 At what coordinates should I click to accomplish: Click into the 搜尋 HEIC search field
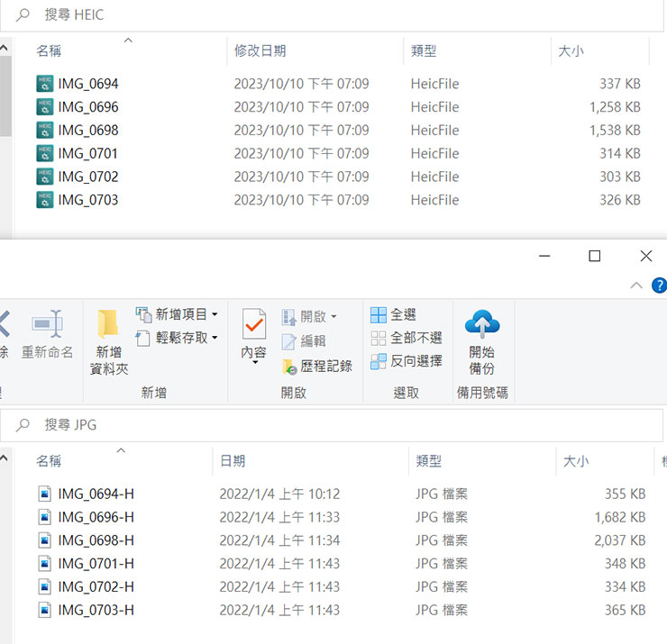coord(332,15)
